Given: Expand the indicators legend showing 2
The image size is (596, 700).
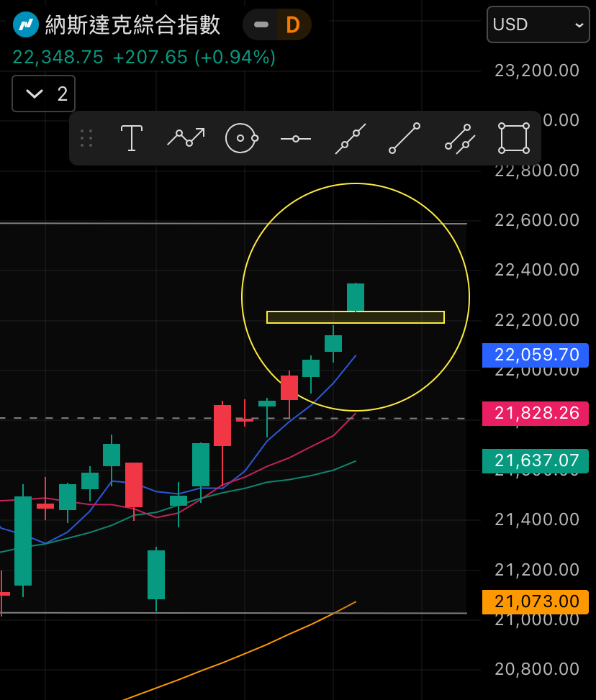Looking at the screenshot, I should pos(43,94).
